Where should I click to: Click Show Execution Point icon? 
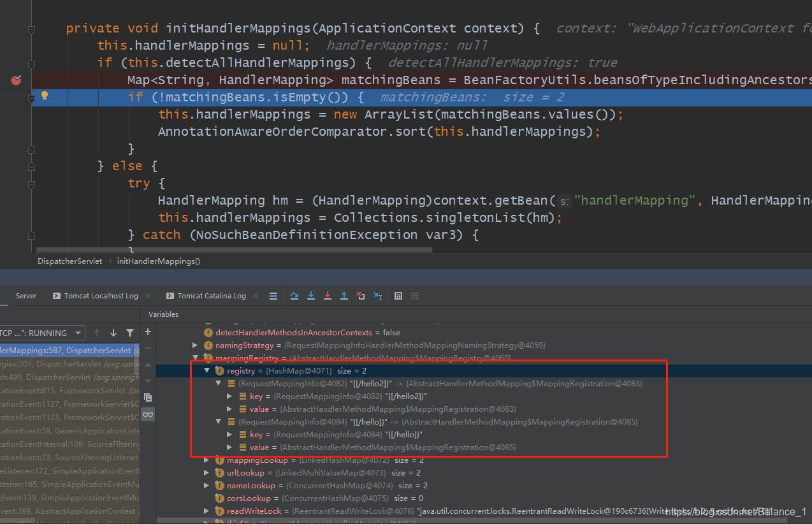pos(273,296)
